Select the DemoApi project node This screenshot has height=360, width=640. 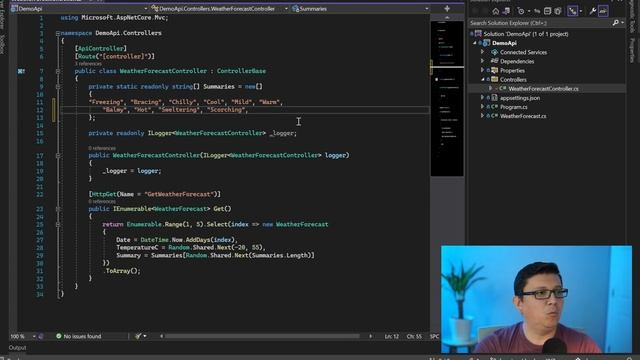pos(504,43)
